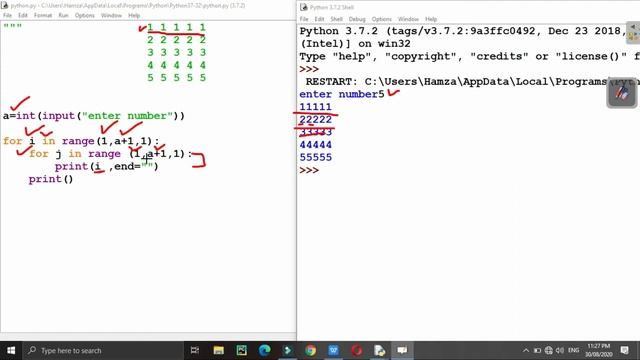The height and width of the screenshot is (360, 640).
Task: Open the clock showing 11:27 PM
Action: 598,350
